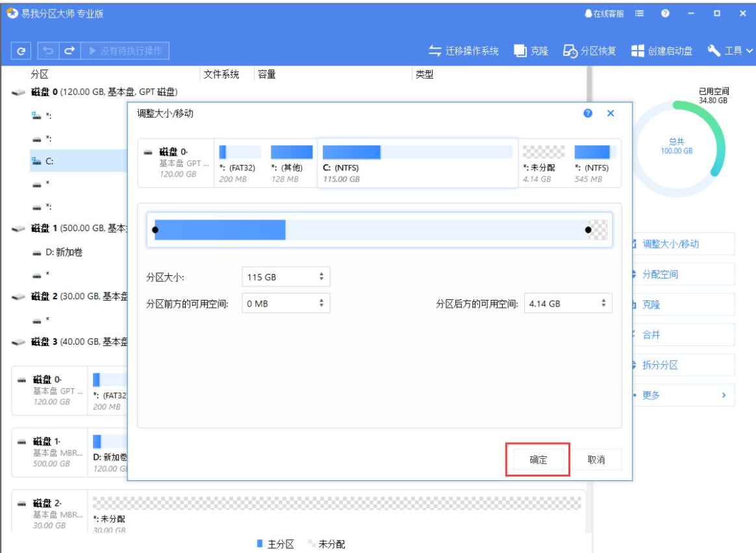Click the blue help icon in the dialog

(588, 113)
